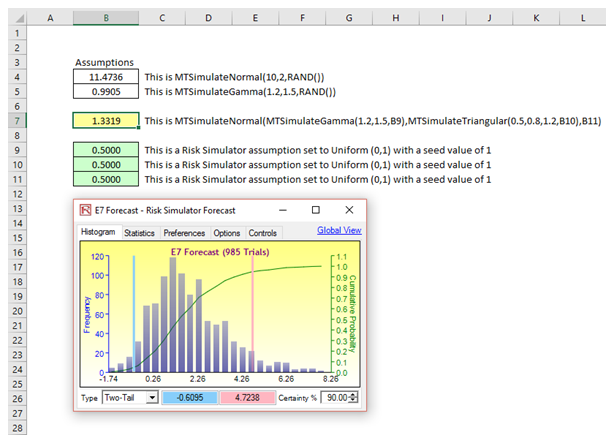This screenshot has height=437, width=609.
Task: Select cell B4 containing 11.4736
Action: point(106,77)
